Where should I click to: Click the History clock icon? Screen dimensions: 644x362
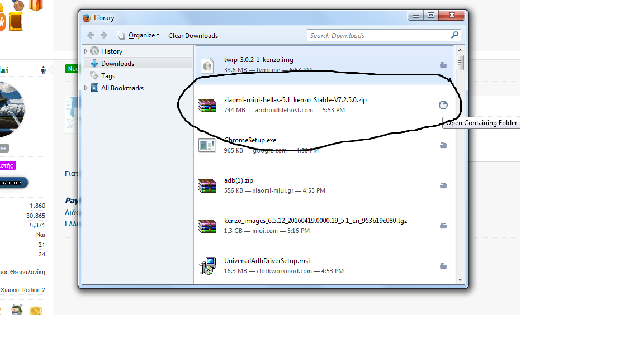pos(94,51)
